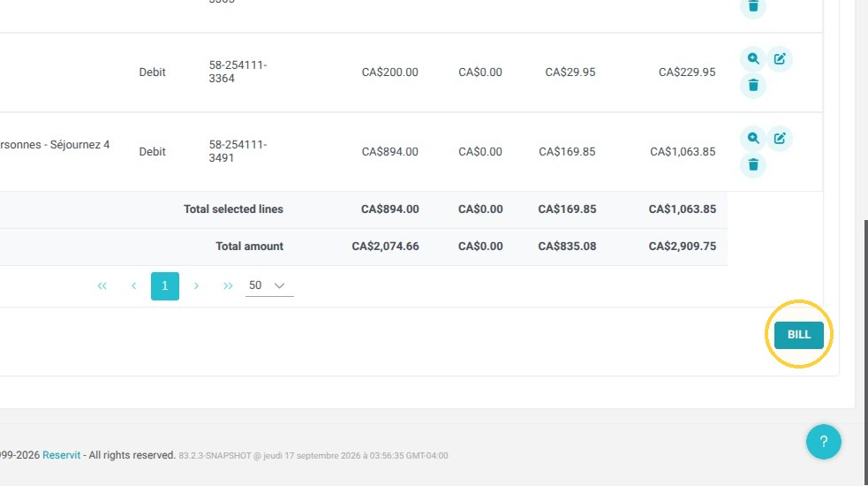
Task: Click reference 58-254111-3491
Action: pyautogui.click(x=238, y=151)
